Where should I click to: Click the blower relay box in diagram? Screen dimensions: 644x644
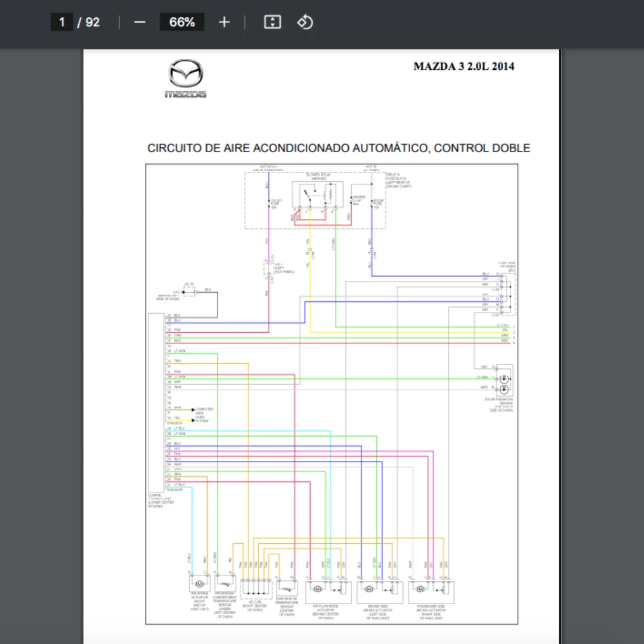[317, 194]
